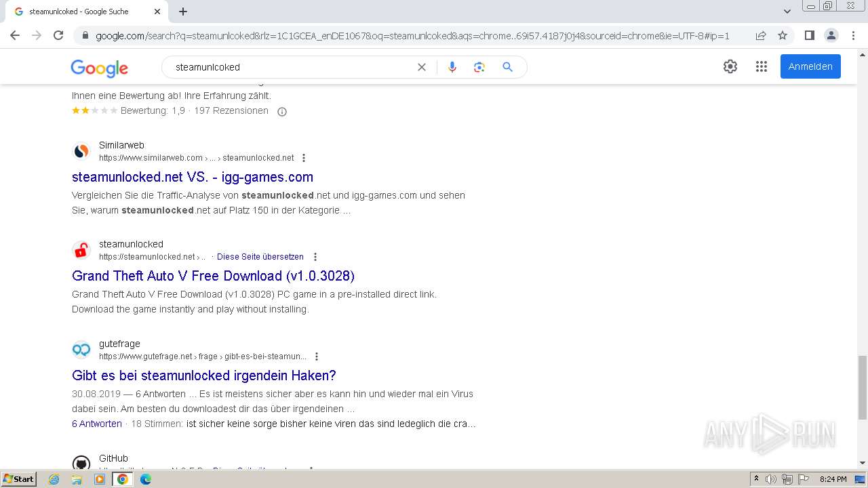Close the steamunlcoked Google Suche tab
Screen dimensions: 868x488
(157, 12)
